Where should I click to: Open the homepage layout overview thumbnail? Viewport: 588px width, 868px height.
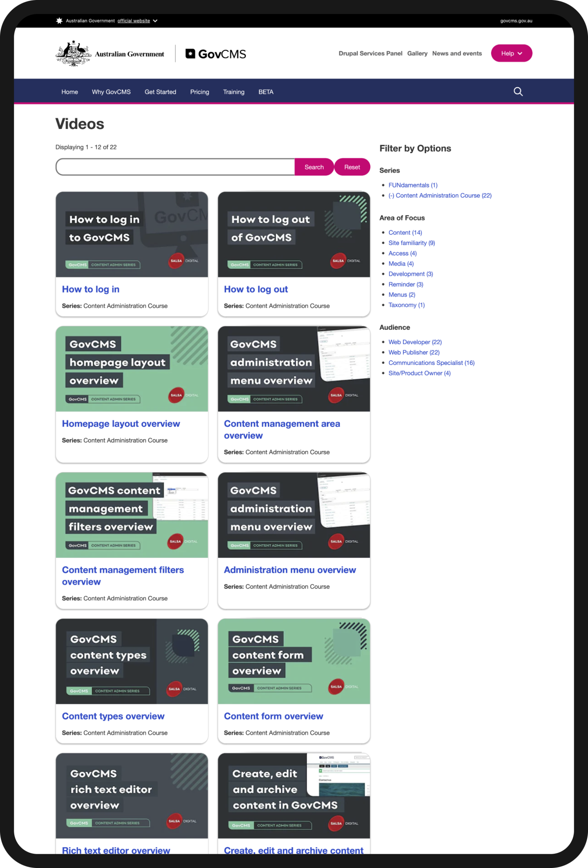[x=132, y=369]
